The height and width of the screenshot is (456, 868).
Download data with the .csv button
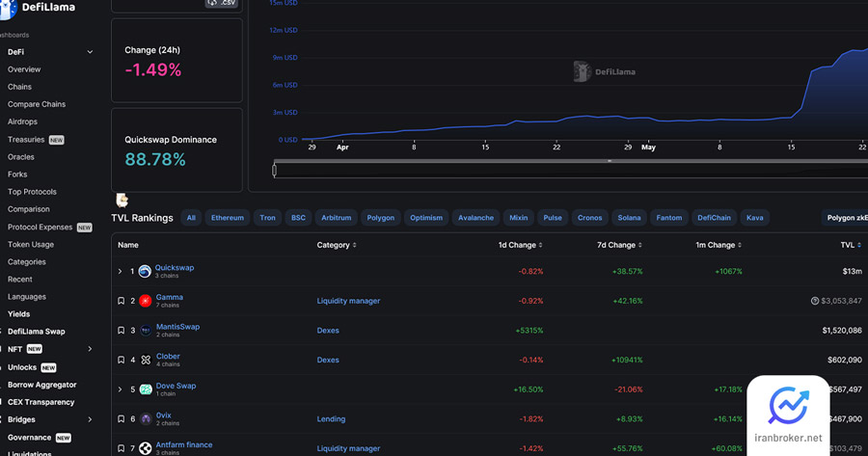(222, 3)
